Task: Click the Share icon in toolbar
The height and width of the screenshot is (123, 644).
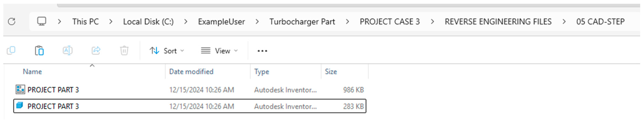Action: pos(96,51)
